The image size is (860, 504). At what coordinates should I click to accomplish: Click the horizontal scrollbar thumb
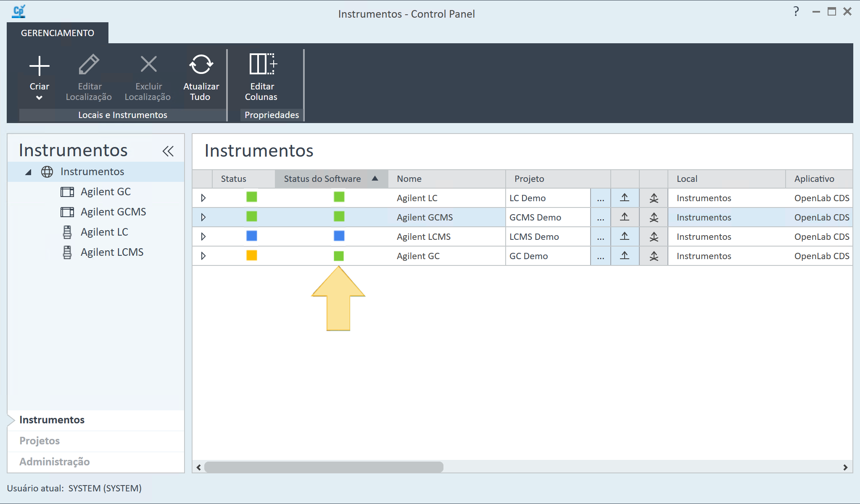324,467
